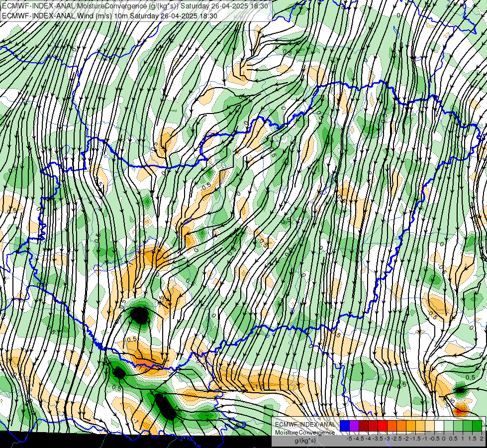Select the white legend swatch between -0.5 and 0
Screen dimensions: 487x448
coord(439,426)
